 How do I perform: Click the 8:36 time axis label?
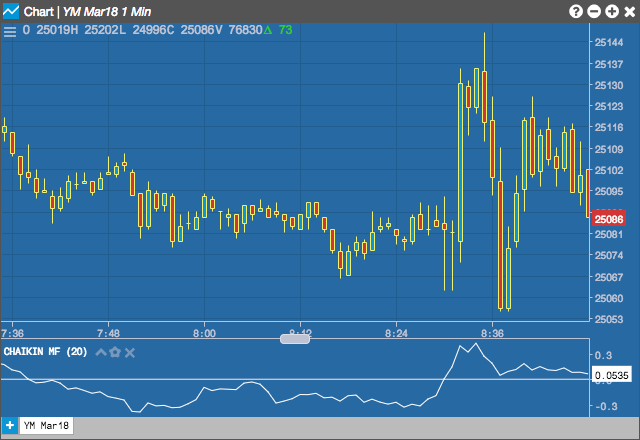[x=492, y=333]
